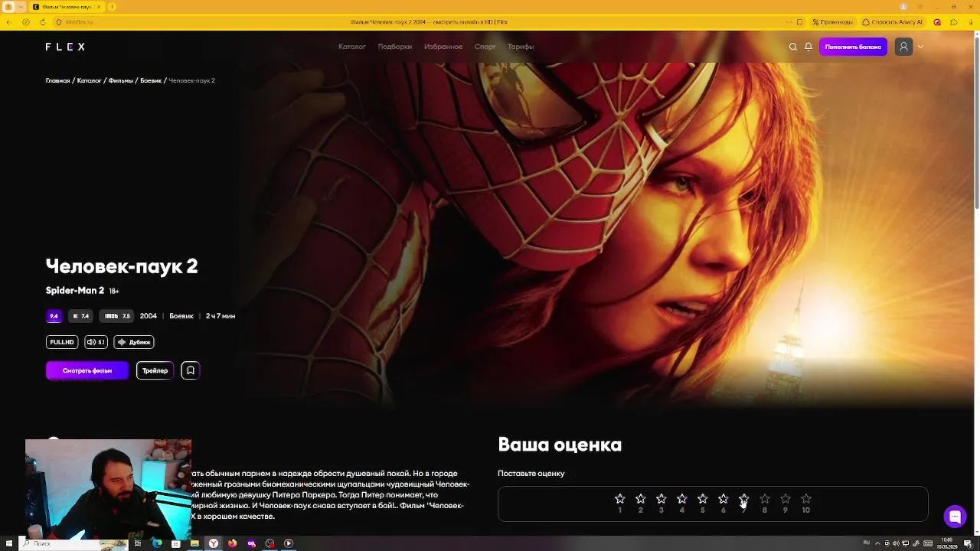Open the Трейлер button
Image resolution: width=980 pixels, height=551 pixels.
point(155,370)
